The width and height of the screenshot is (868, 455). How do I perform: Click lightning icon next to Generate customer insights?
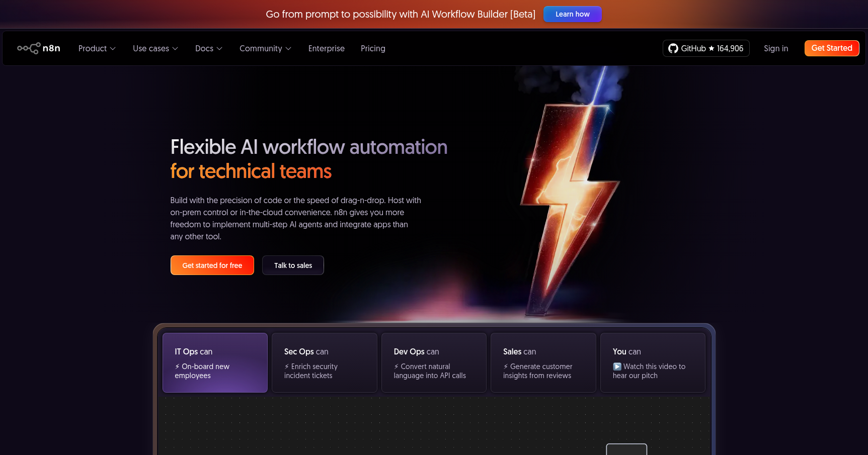pyautogui.click(x=506, y=367)
